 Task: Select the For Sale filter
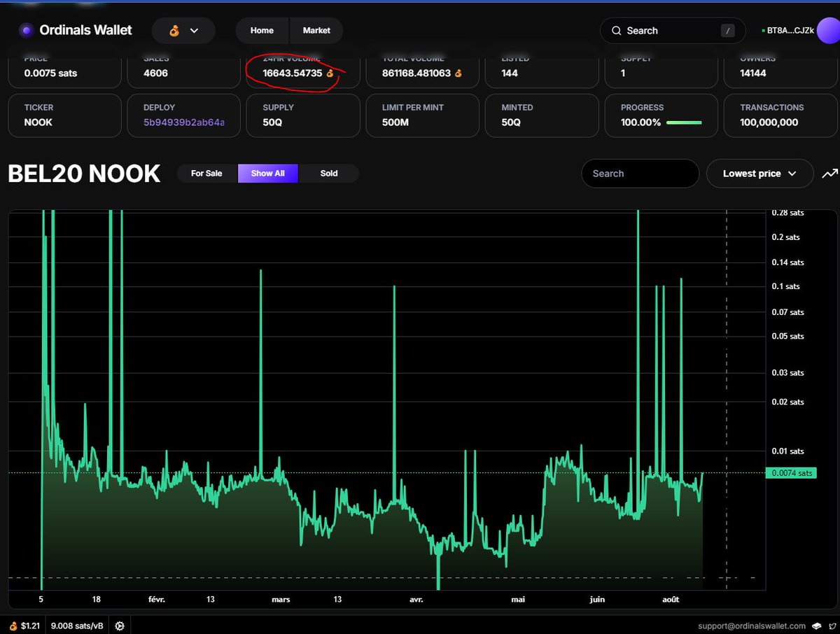[x=206, y=174]
